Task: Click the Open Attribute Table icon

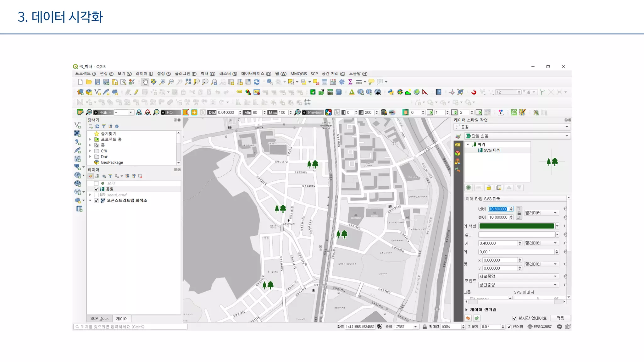Action: [x=325, y=82]
